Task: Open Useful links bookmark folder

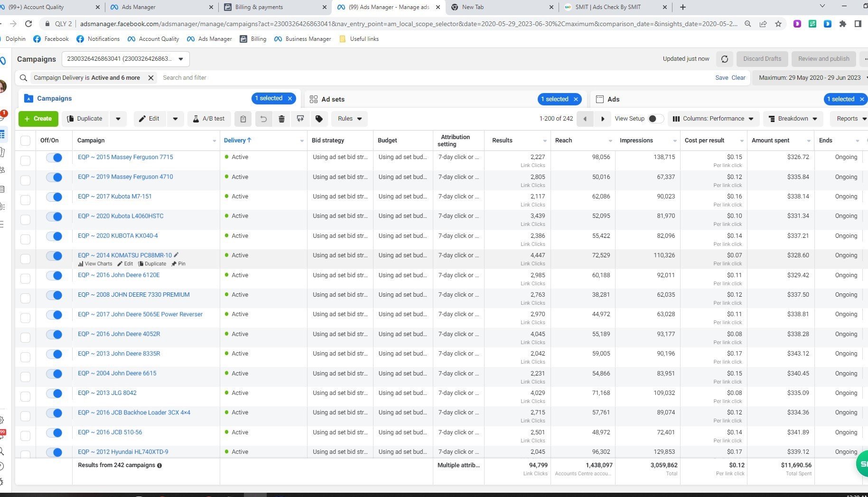Action: click(359, 39)
